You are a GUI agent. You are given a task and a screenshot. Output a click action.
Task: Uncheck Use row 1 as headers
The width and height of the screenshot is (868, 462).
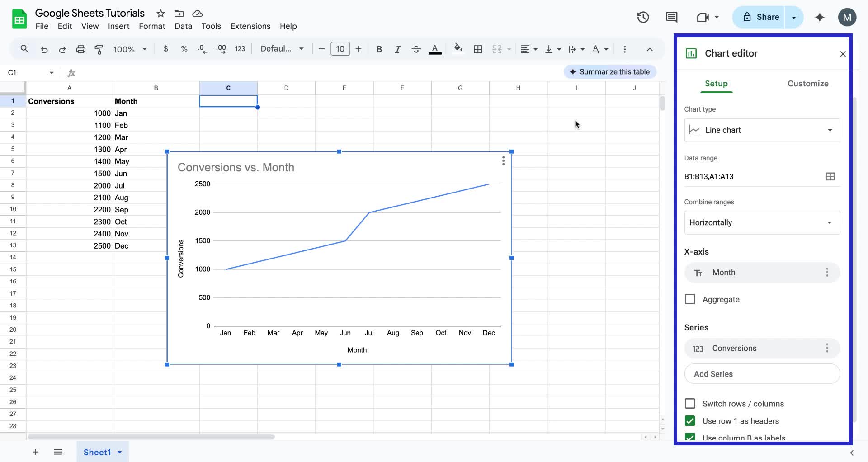[x=690, y=421]
